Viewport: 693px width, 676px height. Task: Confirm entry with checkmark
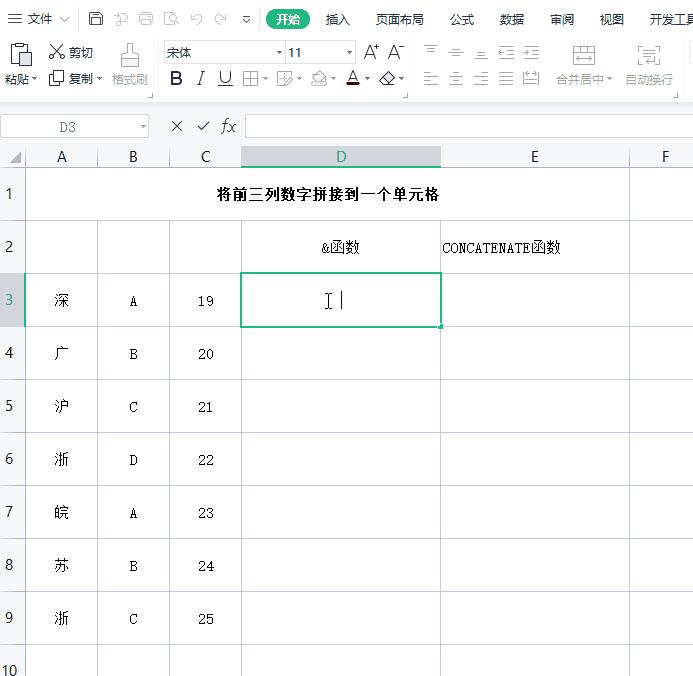(x=203, y=126)
